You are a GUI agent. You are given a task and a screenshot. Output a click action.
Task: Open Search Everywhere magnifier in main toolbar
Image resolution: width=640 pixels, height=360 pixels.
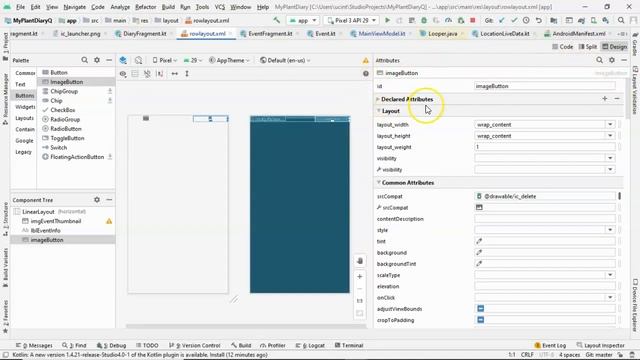click(x=621, y=20)
